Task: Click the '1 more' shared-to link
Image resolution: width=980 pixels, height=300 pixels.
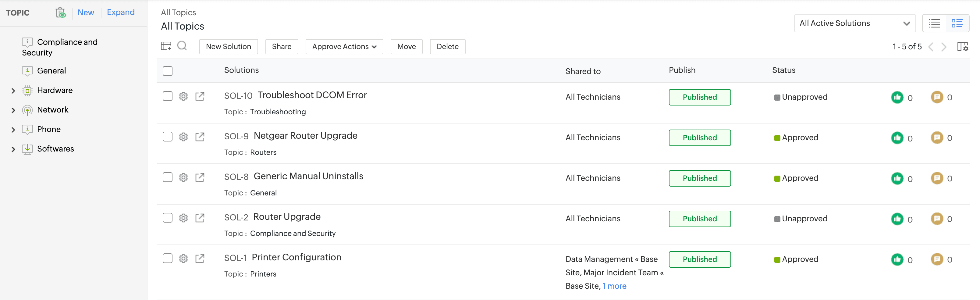Action: point(614,286)
